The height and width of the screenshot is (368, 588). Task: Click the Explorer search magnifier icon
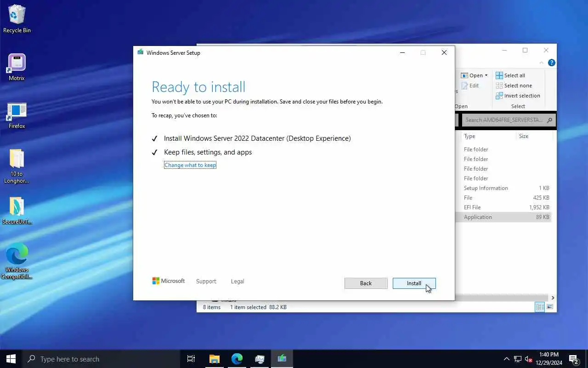coord(550,120)
